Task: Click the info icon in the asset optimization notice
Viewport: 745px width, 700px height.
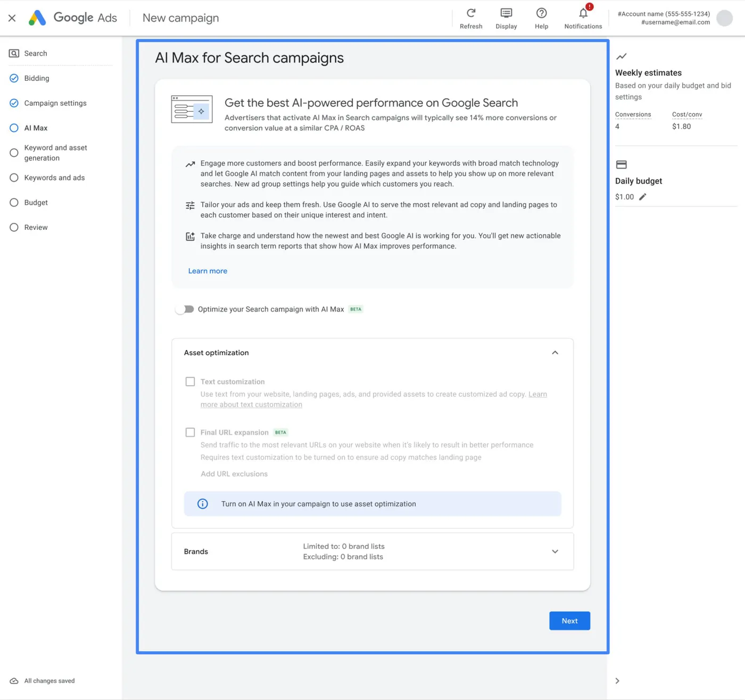Action: point(203,504)
